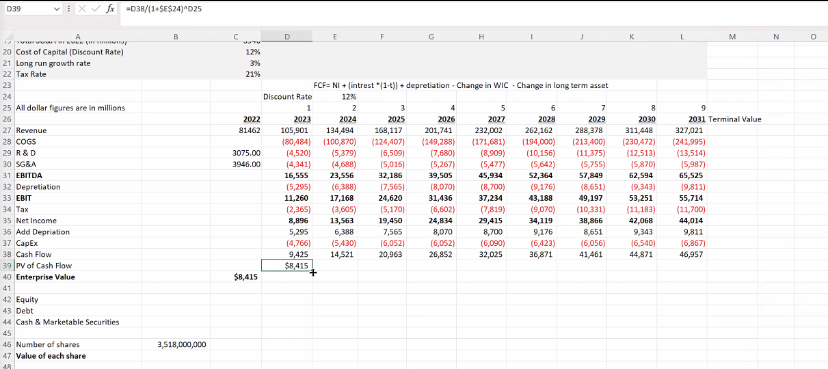This screenshot has width=828, height=369.
Task: Click the 'COGS' row label
Action: (x=78, y=142)
